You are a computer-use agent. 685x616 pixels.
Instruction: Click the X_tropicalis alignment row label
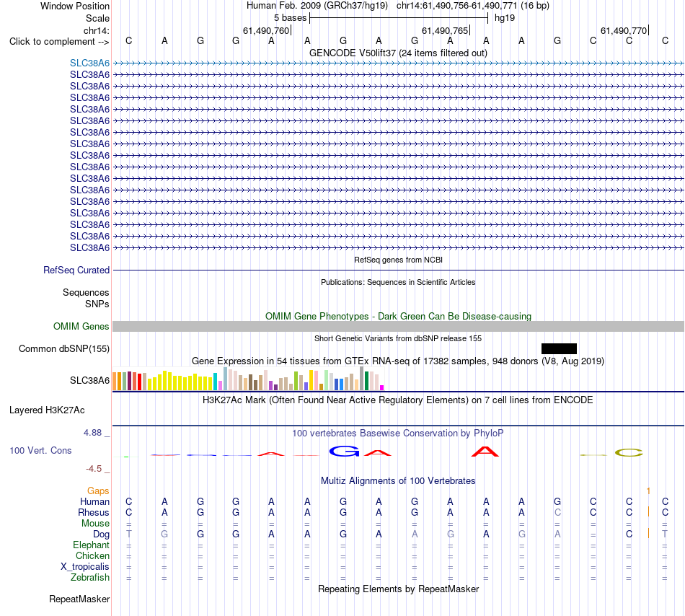pos(85,567)
